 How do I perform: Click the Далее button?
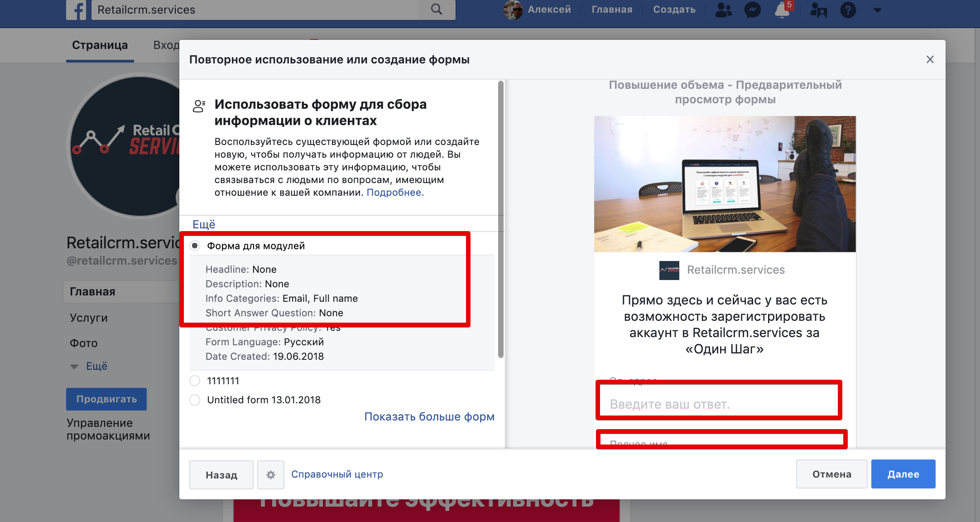coord(903,474)
